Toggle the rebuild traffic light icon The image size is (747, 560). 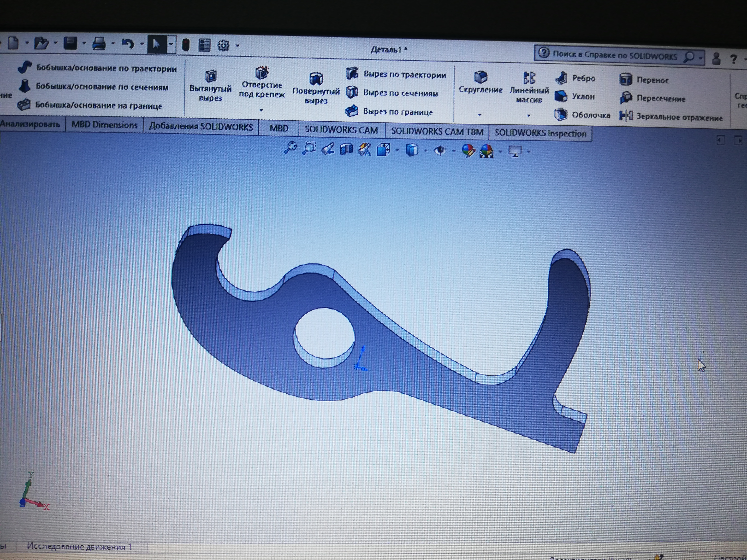[185, 45]
